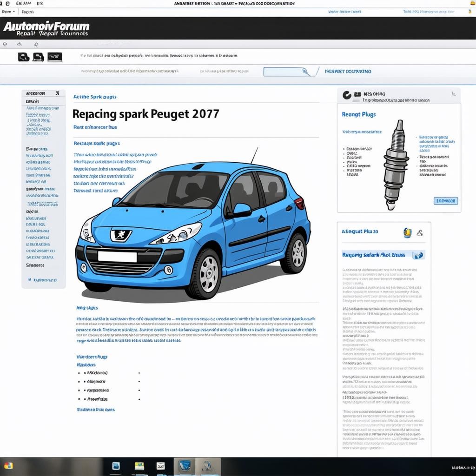This screenshot has width=476, height=476.
Task: Open the start button in the taskbar
Action: coord(8,466)
